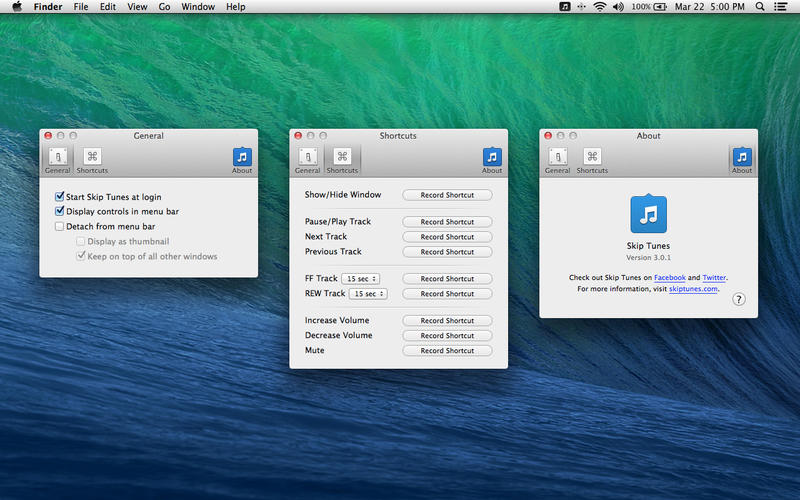Record shortcut for Next Track

coord(447,237)
